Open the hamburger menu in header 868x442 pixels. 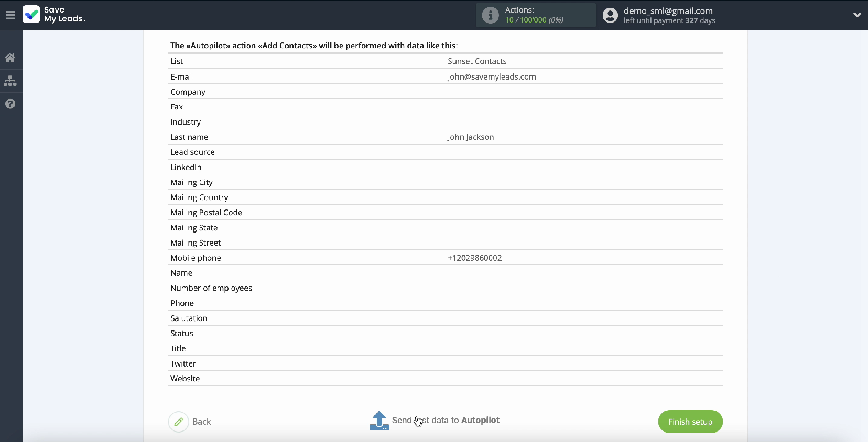pos(10,15)
